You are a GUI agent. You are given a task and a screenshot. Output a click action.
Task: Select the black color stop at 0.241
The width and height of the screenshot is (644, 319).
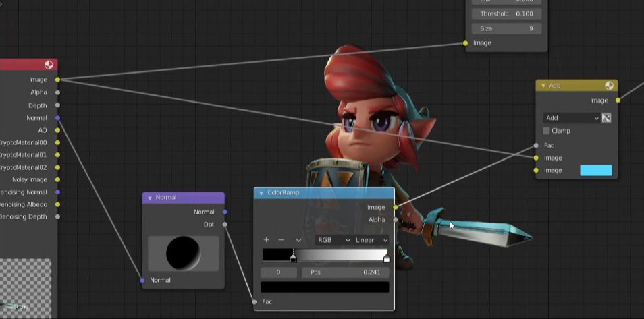click(293, 258)
